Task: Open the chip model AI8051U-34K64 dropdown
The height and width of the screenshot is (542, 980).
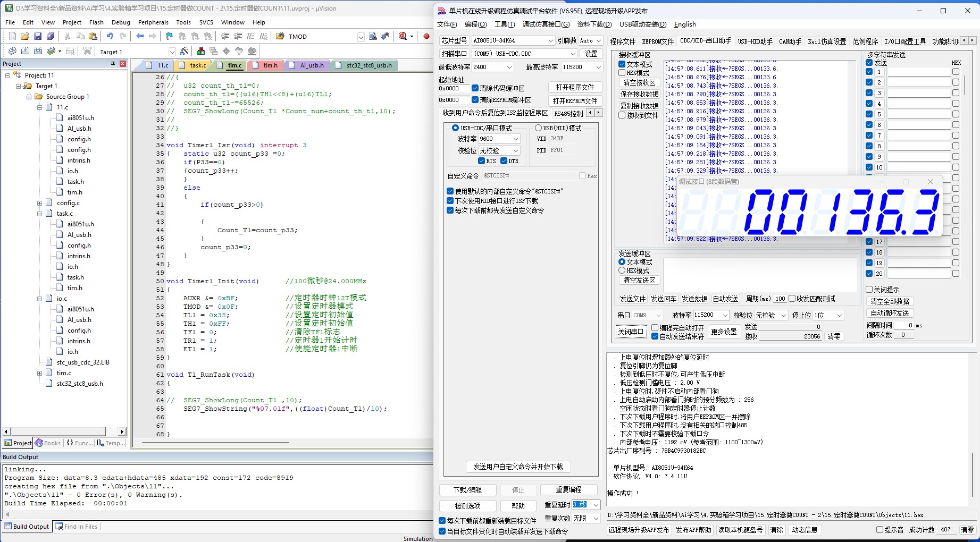Action: click(550, 40)
